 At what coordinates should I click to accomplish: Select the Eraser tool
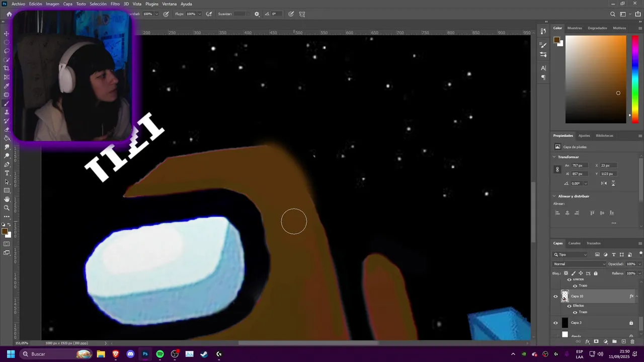[x=7, y=130]
